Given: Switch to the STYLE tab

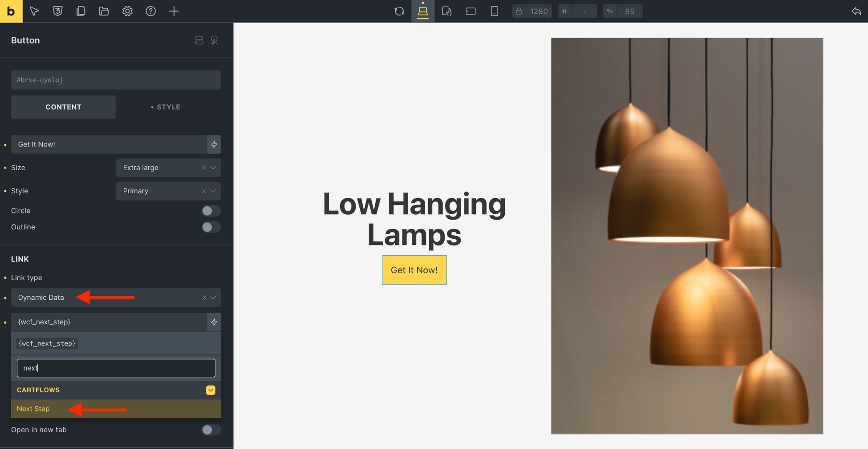Looking at the screenshot, I should (x=166, y=107).
